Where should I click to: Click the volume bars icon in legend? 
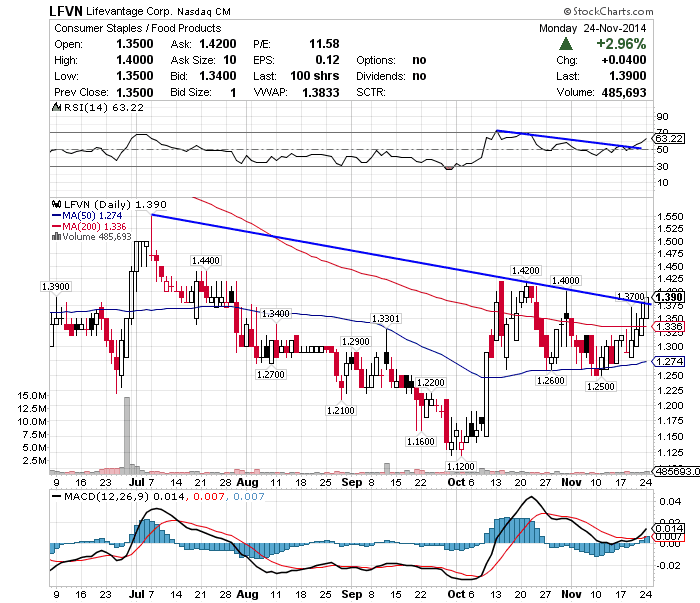point(56,237)
